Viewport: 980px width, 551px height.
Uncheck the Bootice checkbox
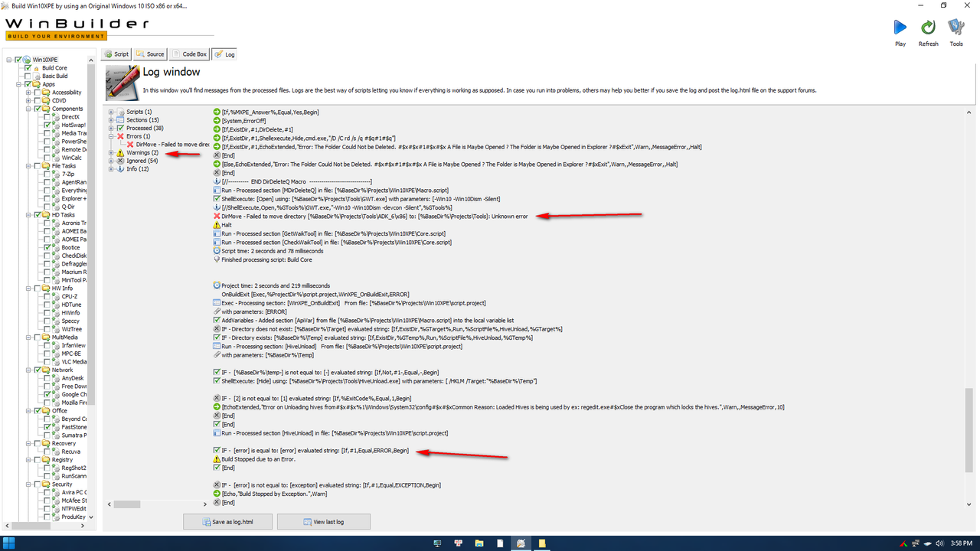(x=47, y=247)
